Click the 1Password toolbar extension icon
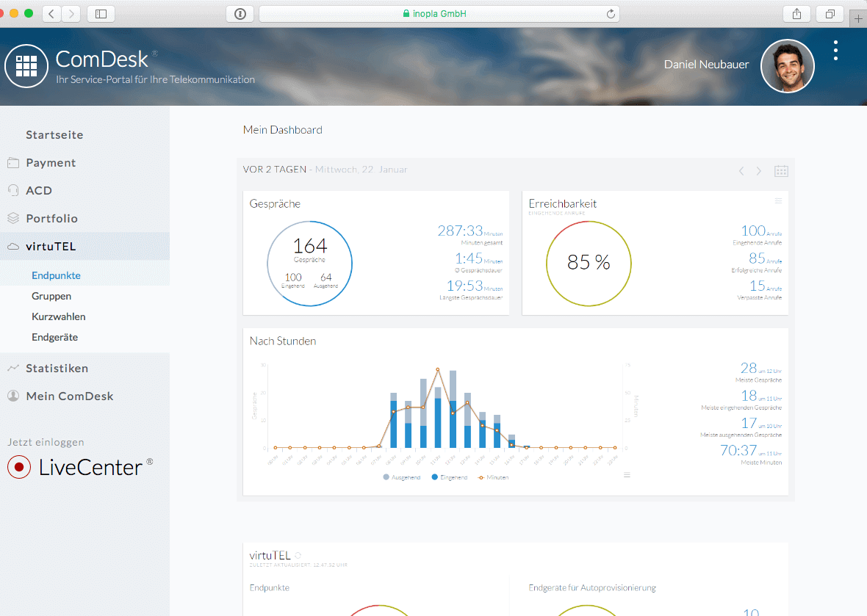The width and height of the screenshot is (867, 616). click(240, 14)
